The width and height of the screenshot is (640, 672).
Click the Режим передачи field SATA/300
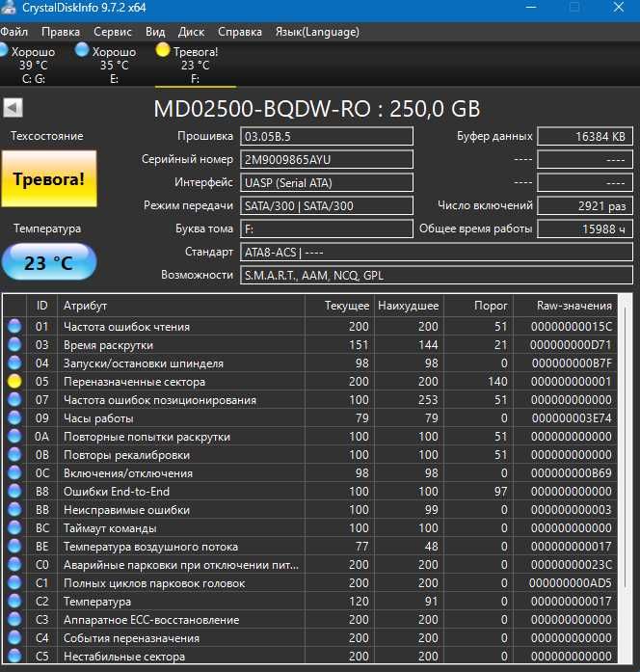[327, 205]
